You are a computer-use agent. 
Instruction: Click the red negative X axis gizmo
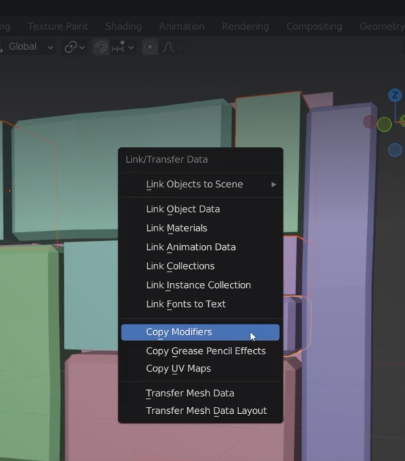point(369,122)
